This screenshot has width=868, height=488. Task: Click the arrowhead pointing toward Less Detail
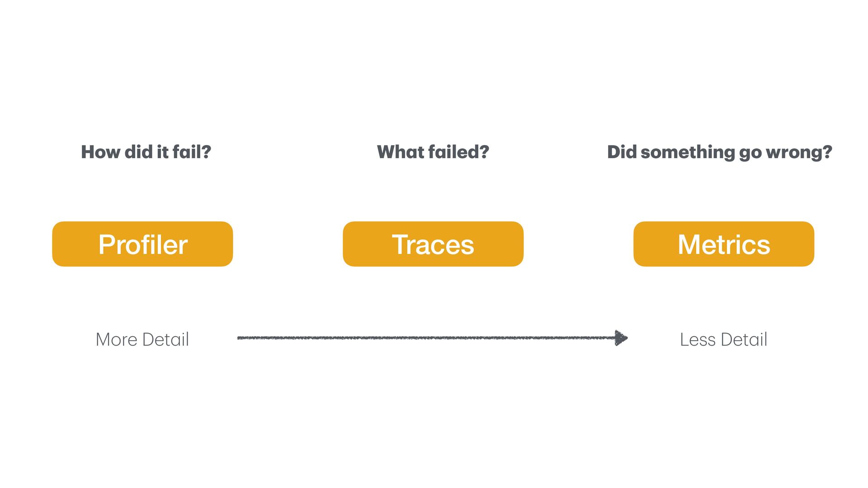621,338
